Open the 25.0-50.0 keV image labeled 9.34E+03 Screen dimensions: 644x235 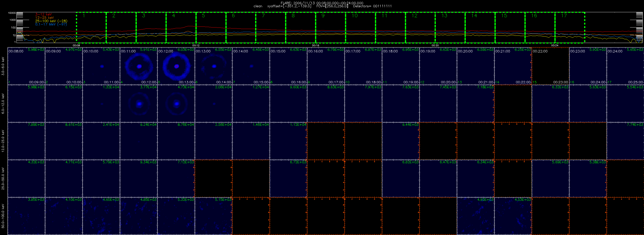coord(139,178)
